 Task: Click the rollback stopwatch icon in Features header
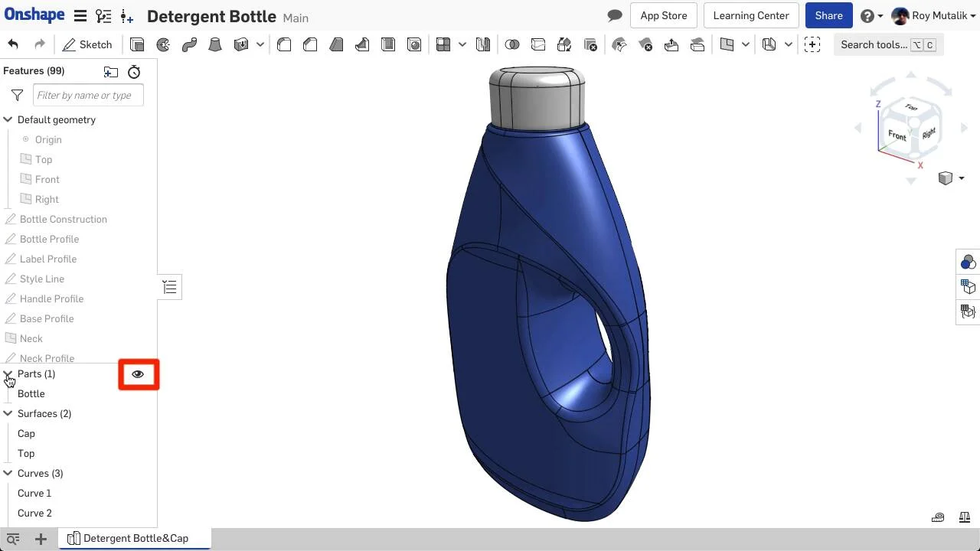[134, 71]
